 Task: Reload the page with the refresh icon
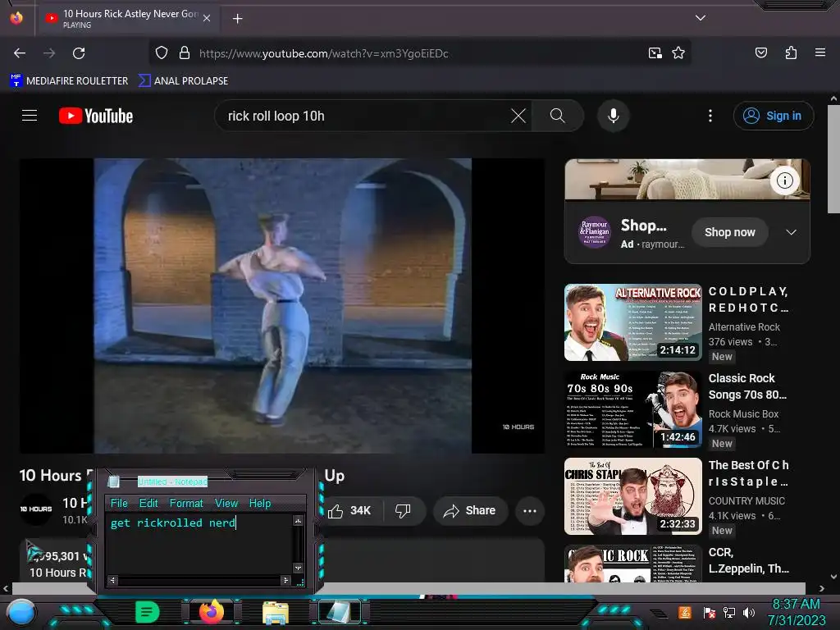79,53
